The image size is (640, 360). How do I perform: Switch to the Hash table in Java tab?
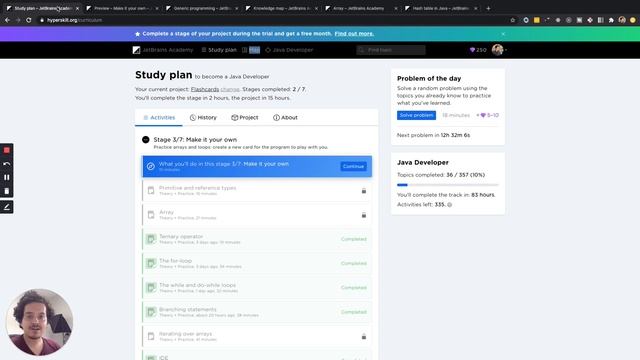(441, 8)
